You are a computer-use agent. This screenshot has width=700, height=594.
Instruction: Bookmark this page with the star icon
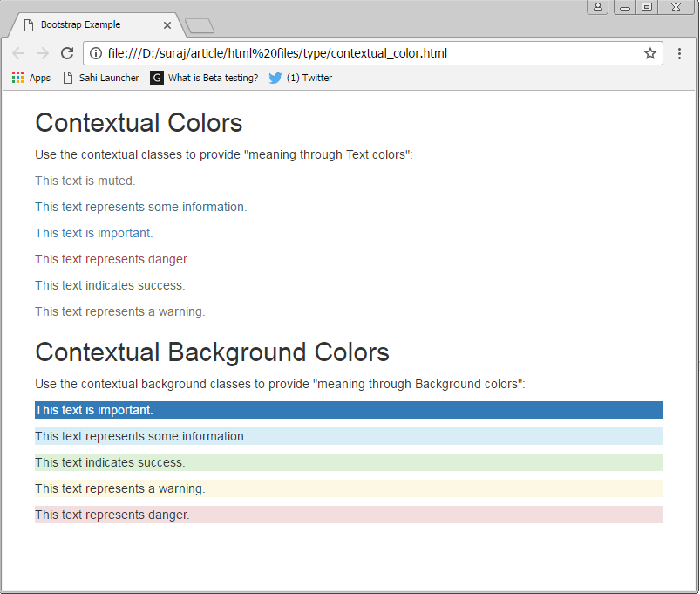(x=649, y=53)
